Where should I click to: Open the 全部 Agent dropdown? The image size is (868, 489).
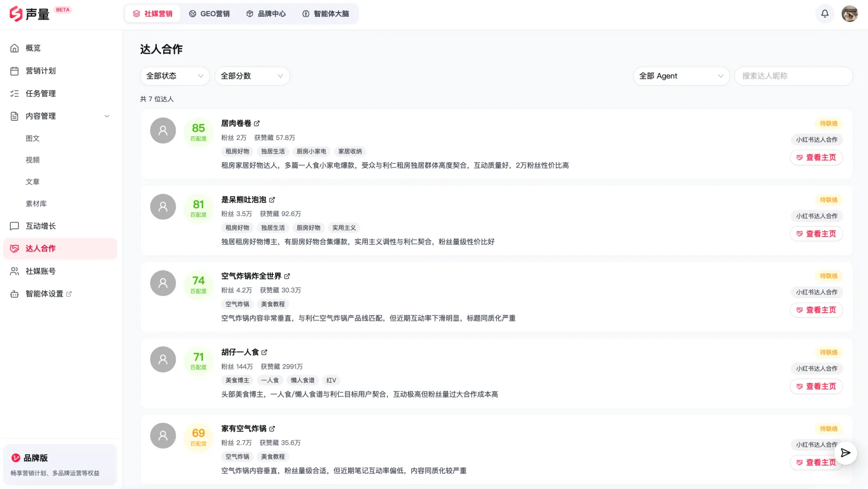click(681, 76)
